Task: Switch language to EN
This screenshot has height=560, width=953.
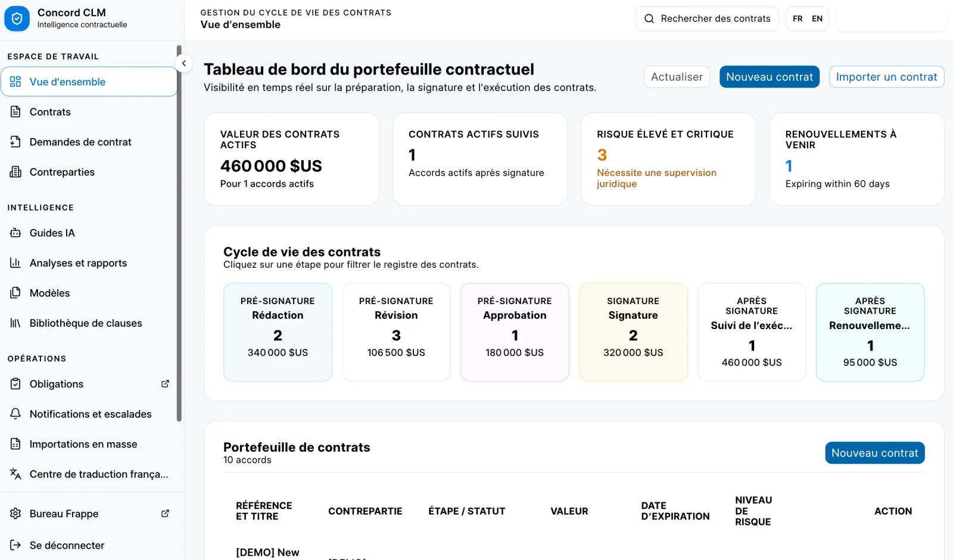Action: click(x=817, y=18)
